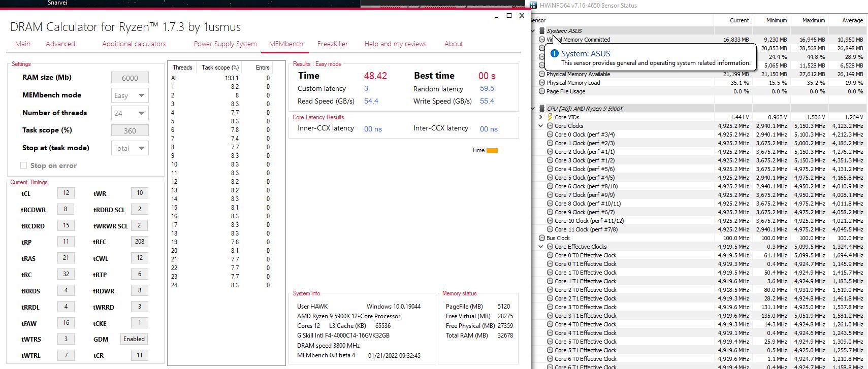This screenshot has width=868, height=369.
Task: Maximize the DRAM Calculator window
Action: (509, 16)
